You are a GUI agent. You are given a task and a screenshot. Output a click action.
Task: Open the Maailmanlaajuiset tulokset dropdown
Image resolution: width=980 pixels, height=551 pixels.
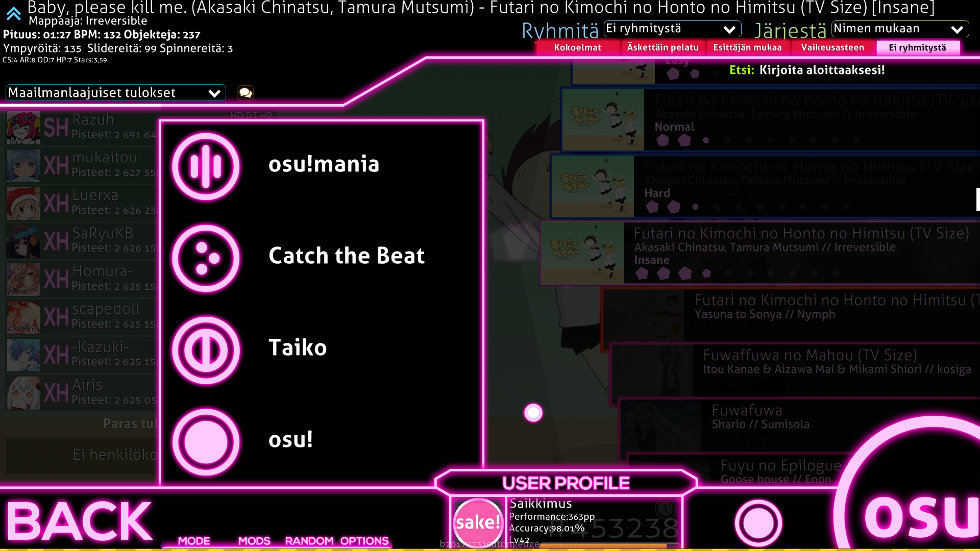pos(115,93)
